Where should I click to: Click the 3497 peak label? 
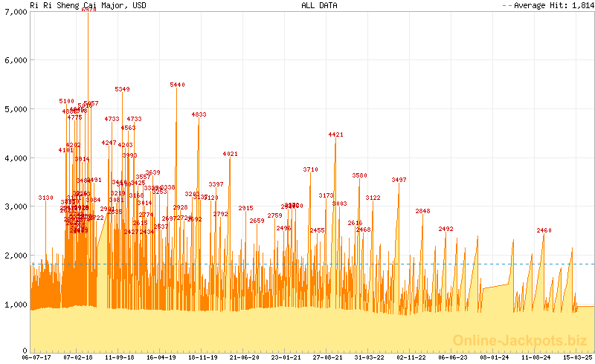(x=399, y=181)
